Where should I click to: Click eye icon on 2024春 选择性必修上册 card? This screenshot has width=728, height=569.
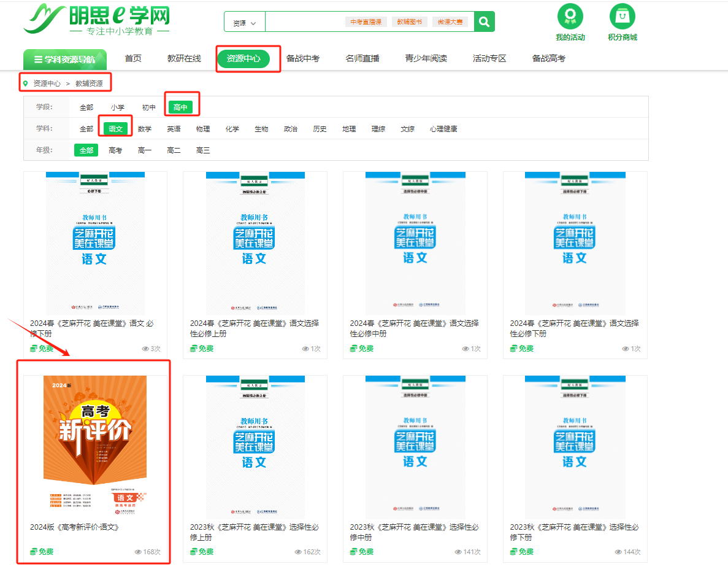tap(305, 349)
